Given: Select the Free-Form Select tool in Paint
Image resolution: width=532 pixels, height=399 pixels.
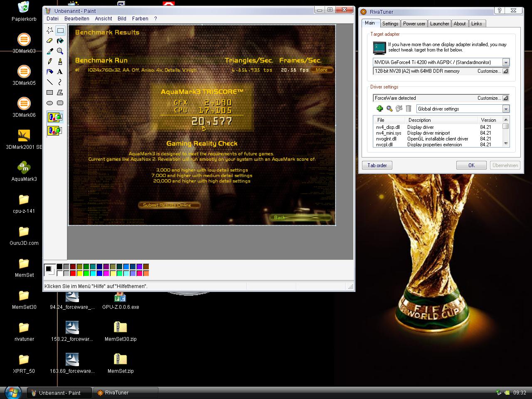Looking at the screenshot, I should pyautogui.click(x=50, y=30).
